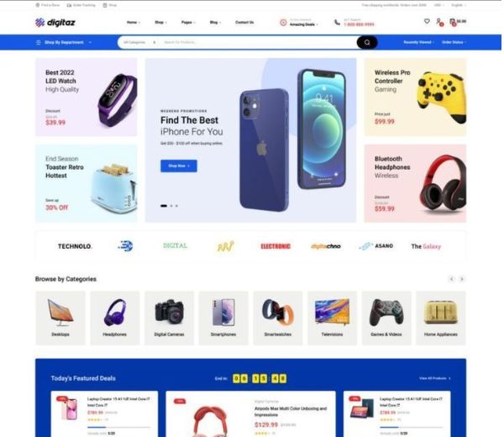This screenshot has height=437, width=504.
Task: Open the shopping cart icon
Action: tap(453, 22)
